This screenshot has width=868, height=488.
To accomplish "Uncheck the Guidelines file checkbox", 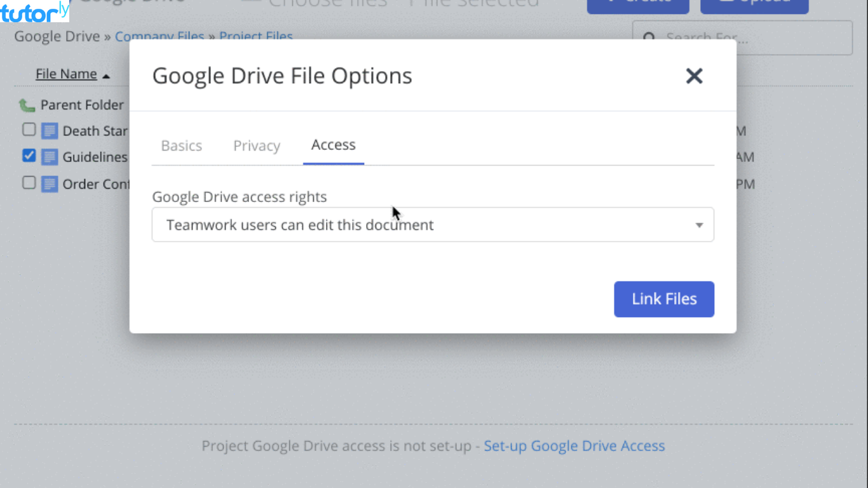I will 29,156.
